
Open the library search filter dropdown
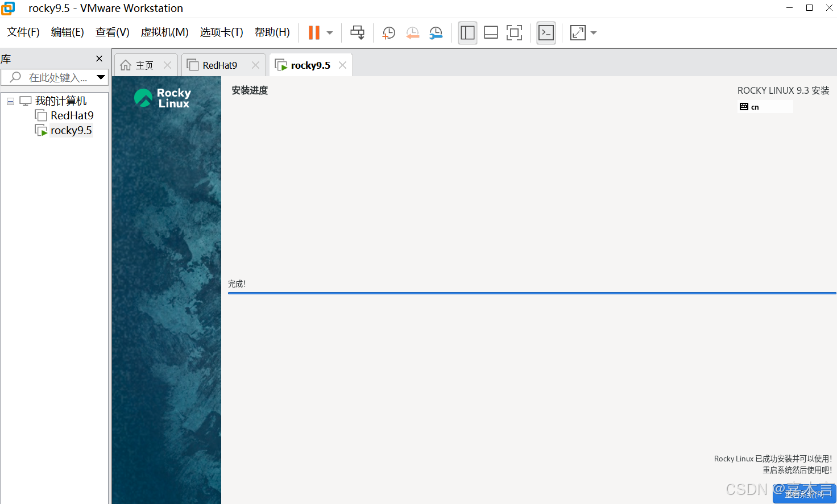point(101,77)
